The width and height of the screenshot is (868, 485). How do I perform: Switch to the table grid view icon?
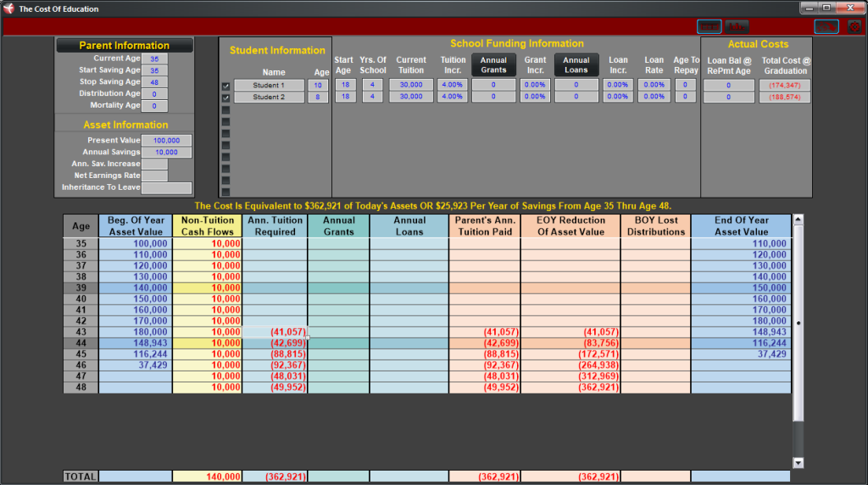(709, 26)
